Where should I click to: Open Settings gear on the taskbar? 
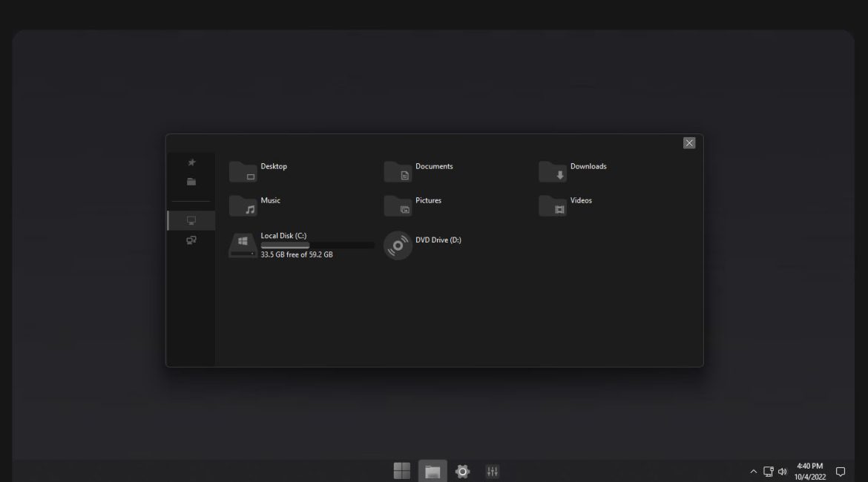pos(462,471)
